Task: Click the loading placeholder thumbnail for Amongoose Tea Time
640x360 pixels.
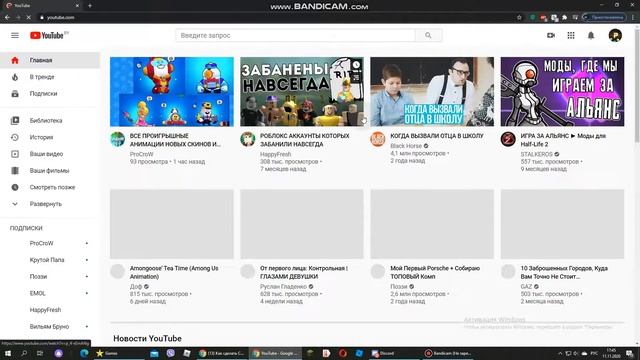Action: (x=172, y=224)
